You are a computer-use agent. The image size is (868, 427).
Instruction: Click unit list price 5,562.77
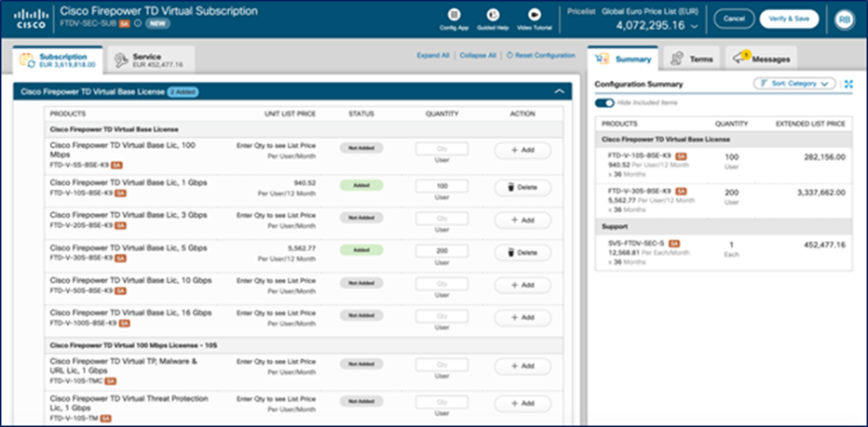tap(302, 248)
